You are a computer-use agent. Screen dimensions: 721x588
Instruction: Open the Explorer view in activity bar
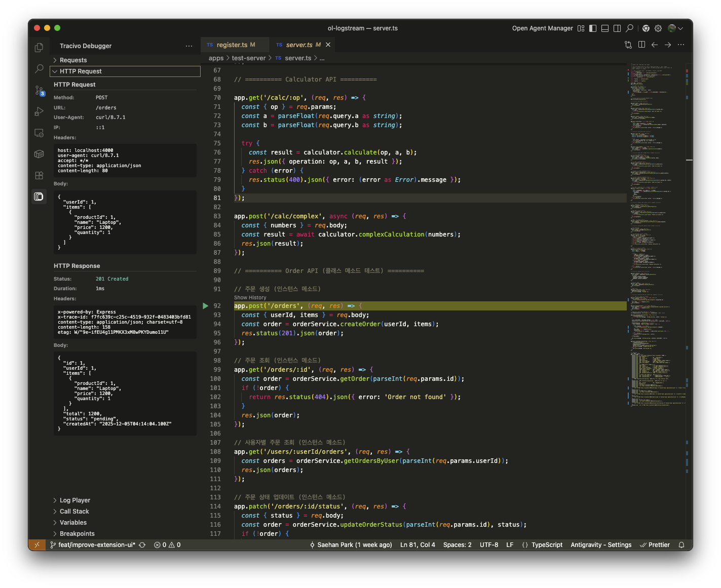tap(39, 48)
